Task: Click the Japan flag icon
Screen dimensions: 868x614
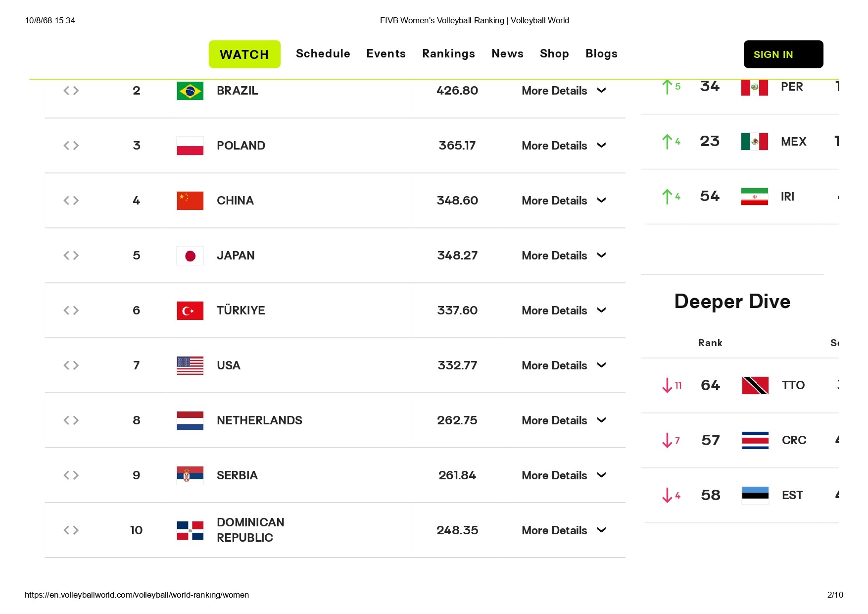Action: [190, 256]
